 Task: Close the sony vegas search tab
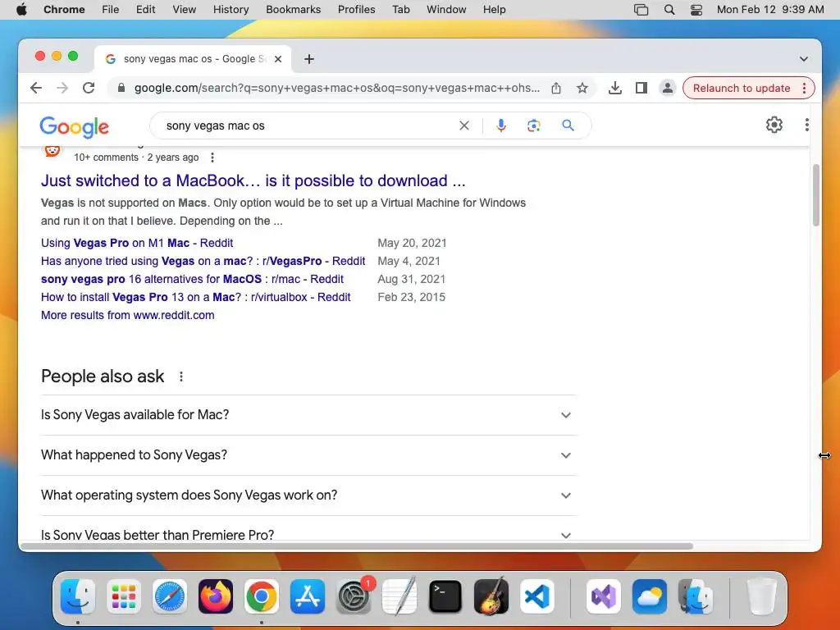click(x=278, y=59)
